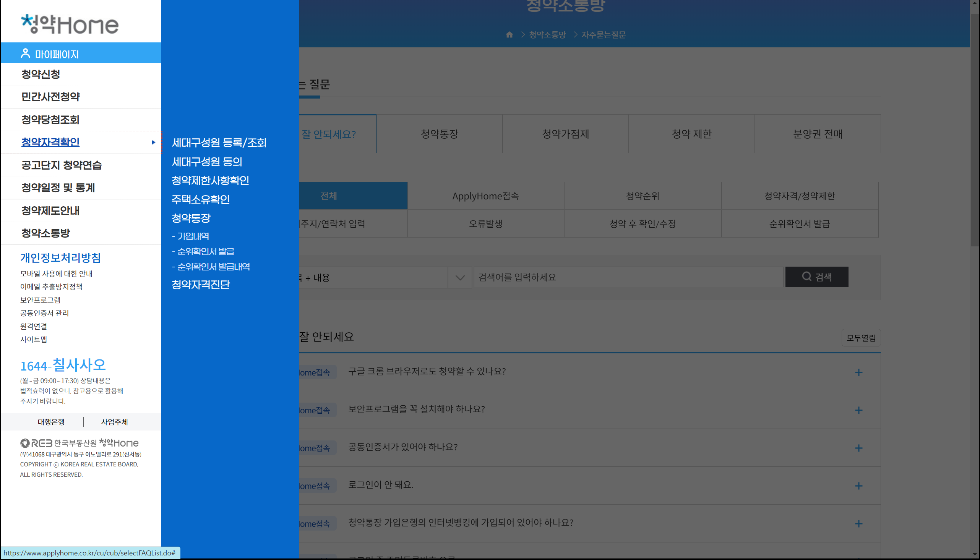Open the 개인정보처리방침 link

pos(60,258)
